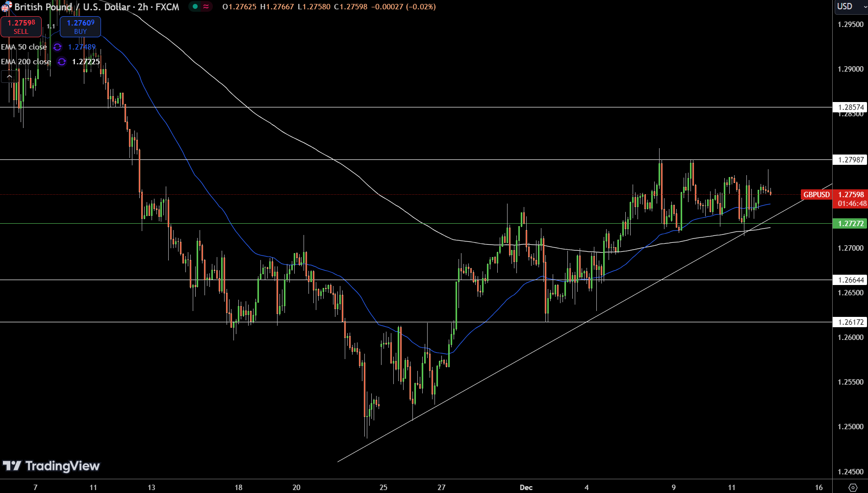This screenshot has width=868, height=493.
Task: Click the 1.29000 price axis tick
Action: (850, 69)
